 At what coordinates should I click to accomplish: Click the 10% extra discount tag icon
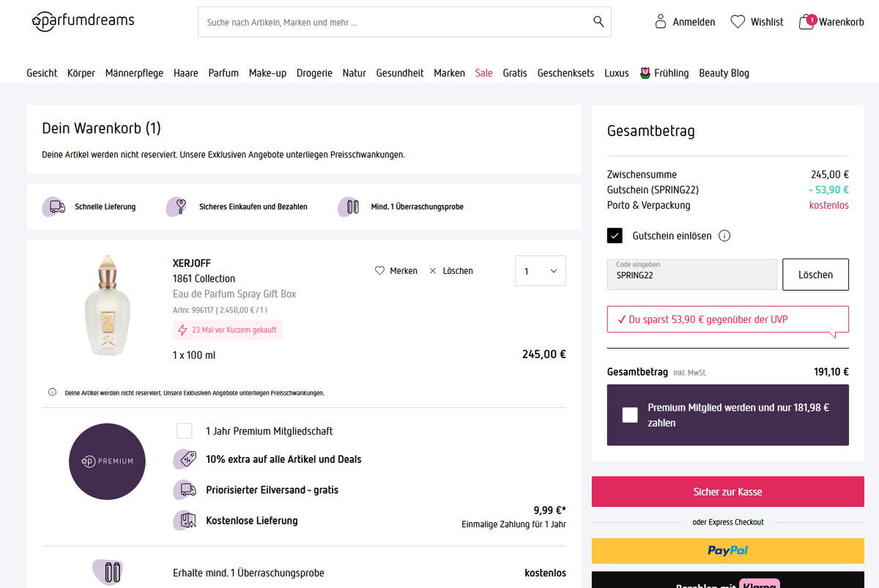[185, 459]
